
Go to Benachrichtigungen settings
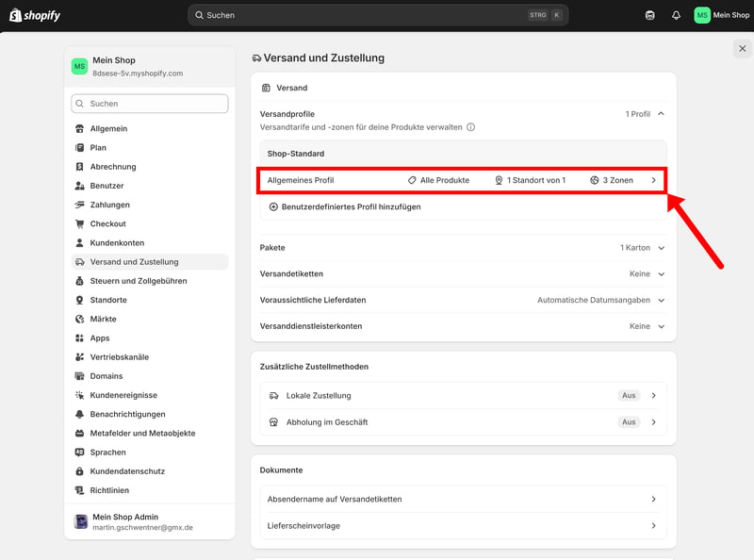coord(127,414)
